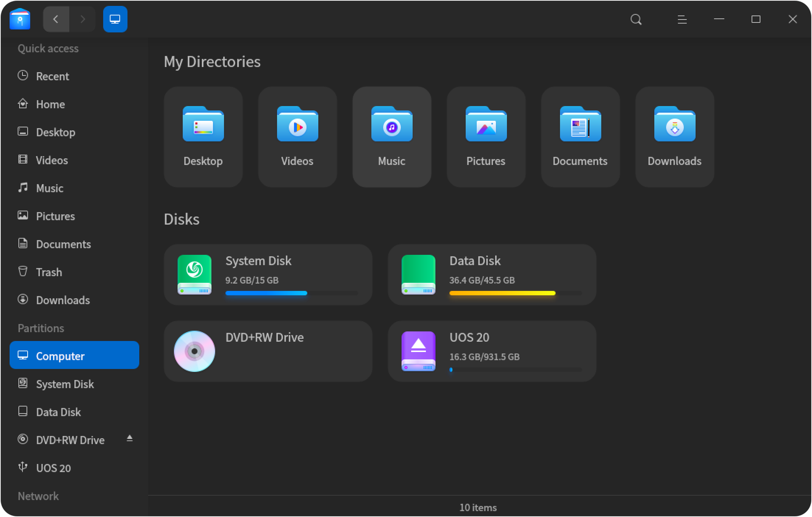Open the Data Disk from Disks section
The image size is (812, 517).
pos(491,274)
